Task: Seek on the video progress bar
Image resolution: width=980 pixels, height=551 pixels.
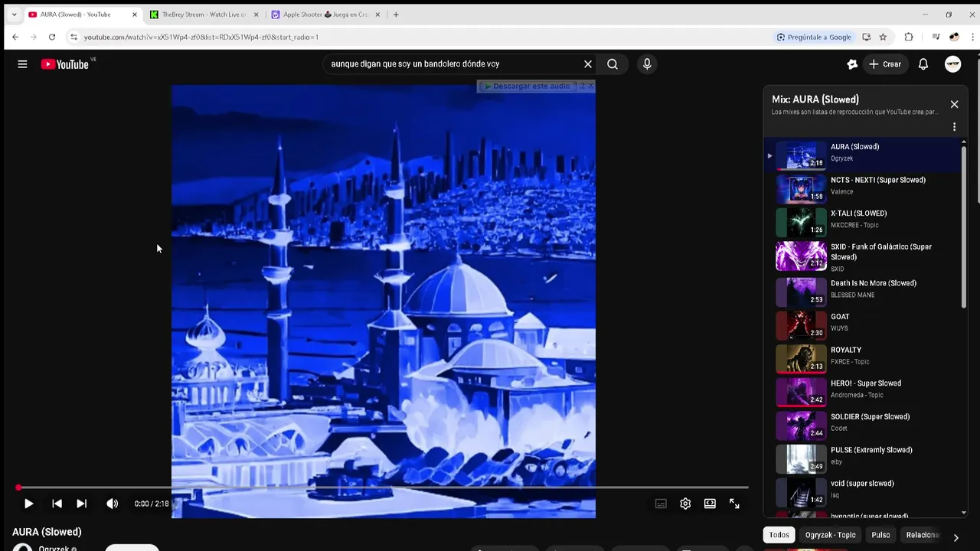Action: [383, 487]
